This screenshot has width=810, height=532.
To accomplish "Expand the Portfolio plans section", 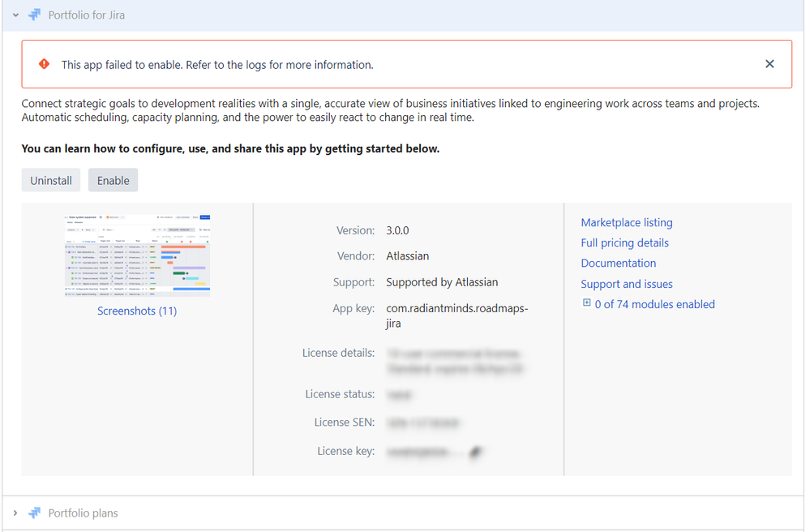I will (x=15, y=513).
